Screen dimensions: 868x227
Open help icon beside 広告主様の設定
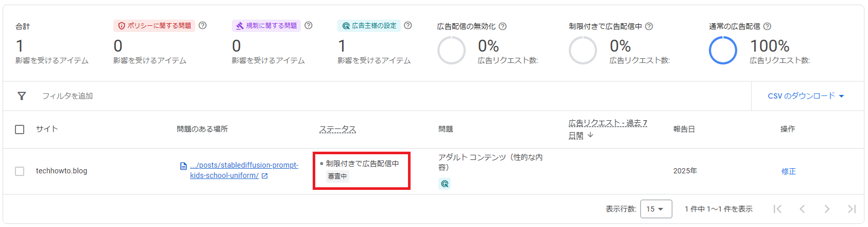pyautogui.click(x=408, y=25)
